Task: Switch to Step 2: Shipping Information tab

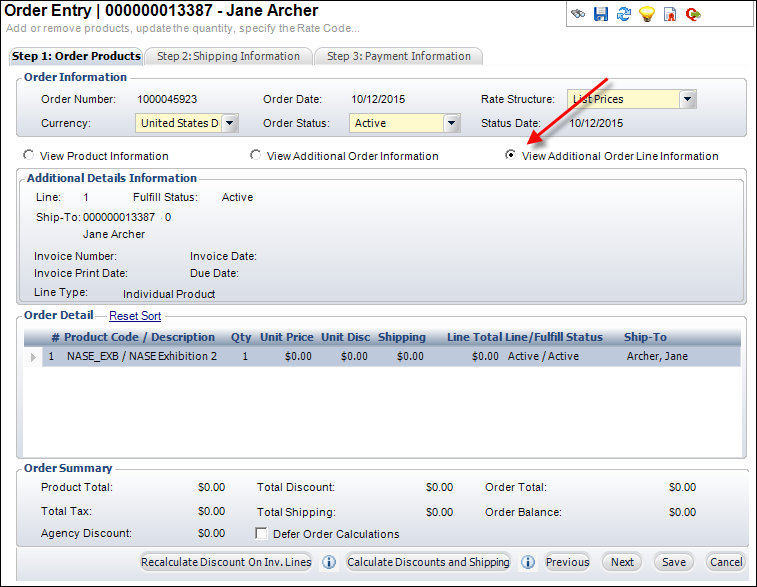Action: (228, 56)
